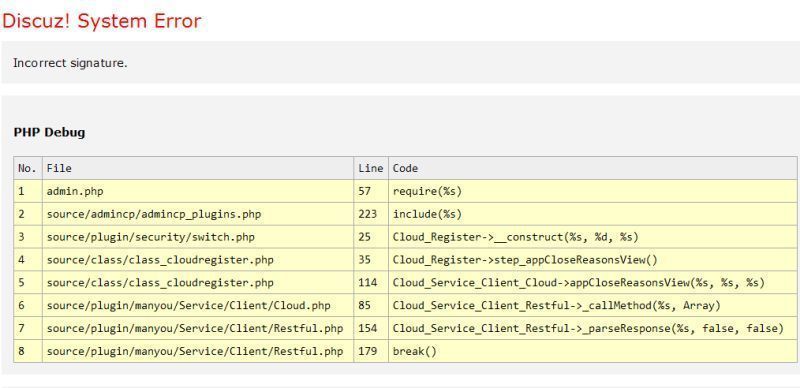Click line number 57 cell
The image size is (800, 388).
(x=371, y=191)
